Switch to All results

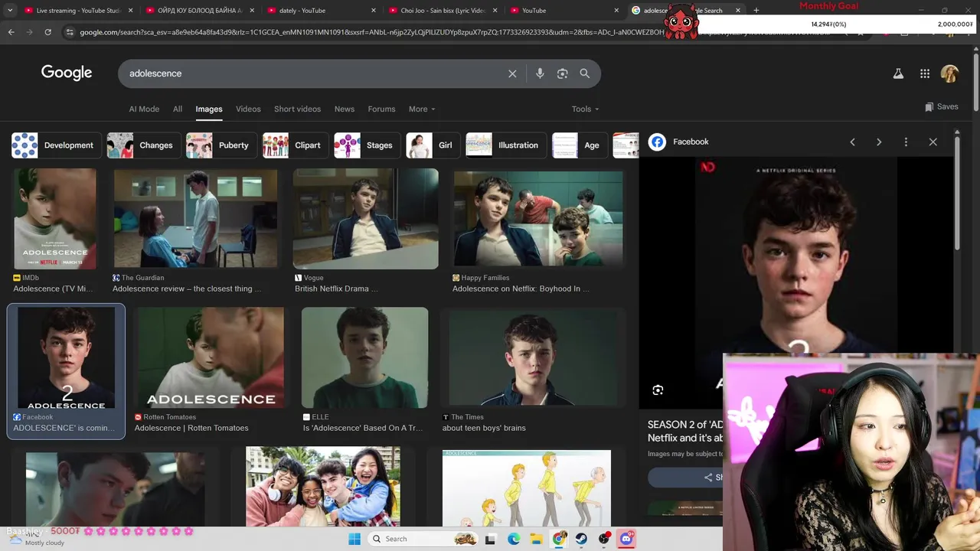point(178,109)
